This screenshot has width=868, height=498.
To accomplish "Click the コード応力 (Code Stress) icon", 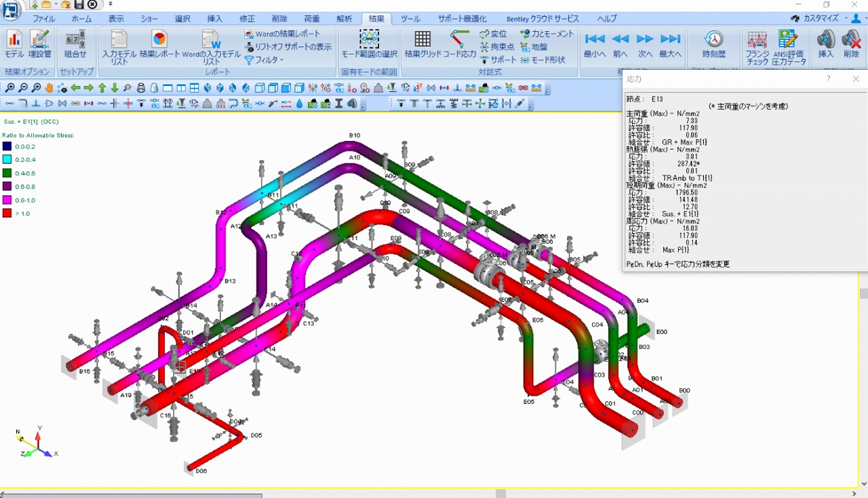I will coord(458,41).
